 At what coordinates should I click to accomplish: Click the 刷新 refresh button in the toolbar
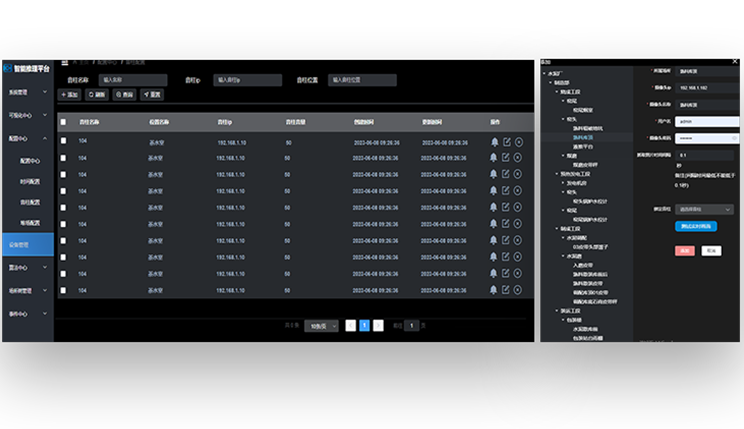coord(97,94)
